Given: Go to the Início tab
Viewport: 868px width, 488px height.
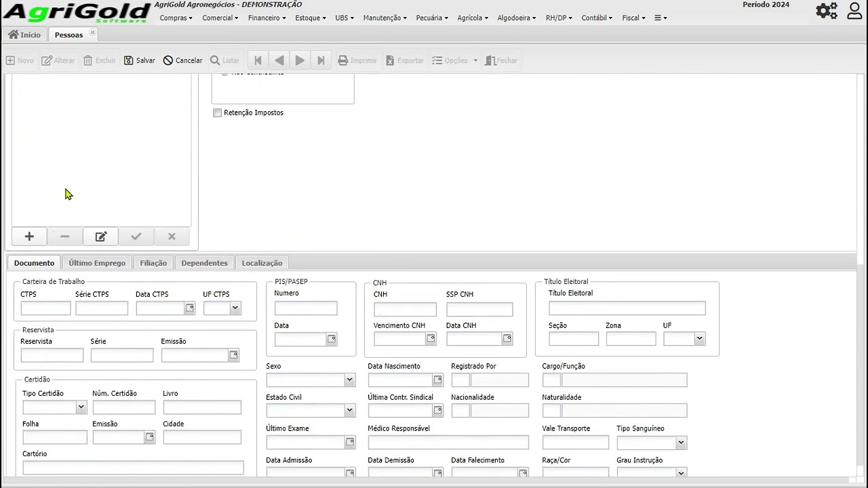Looking at the screenshot, I should click(24, 35).
